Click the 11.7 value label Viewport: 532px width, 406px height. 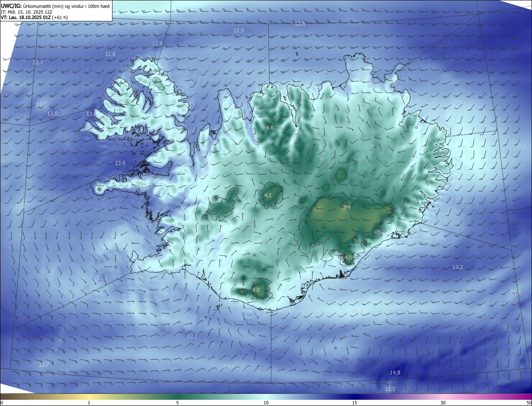click(44, 365)
